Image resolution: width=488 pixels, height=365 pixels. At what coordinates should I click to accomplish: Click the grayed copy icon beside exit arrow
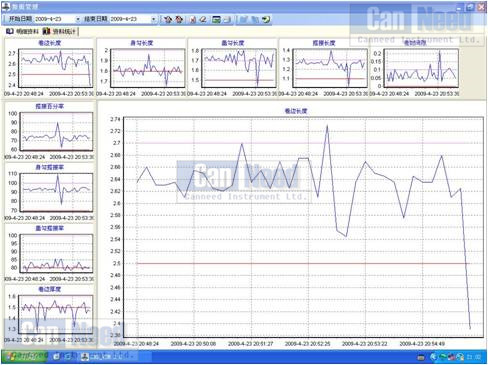(x=255, y=19)
